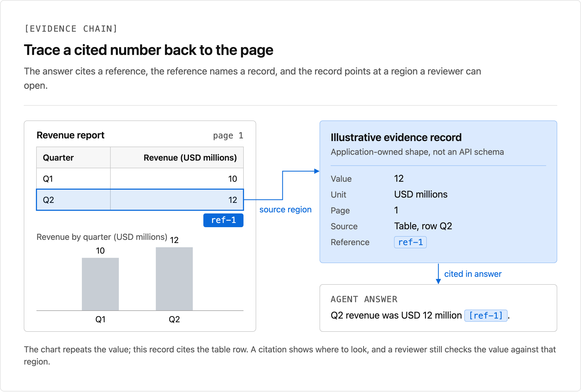
Task: Click the Q1 bar in the chart
Action: tap(100, 284)
